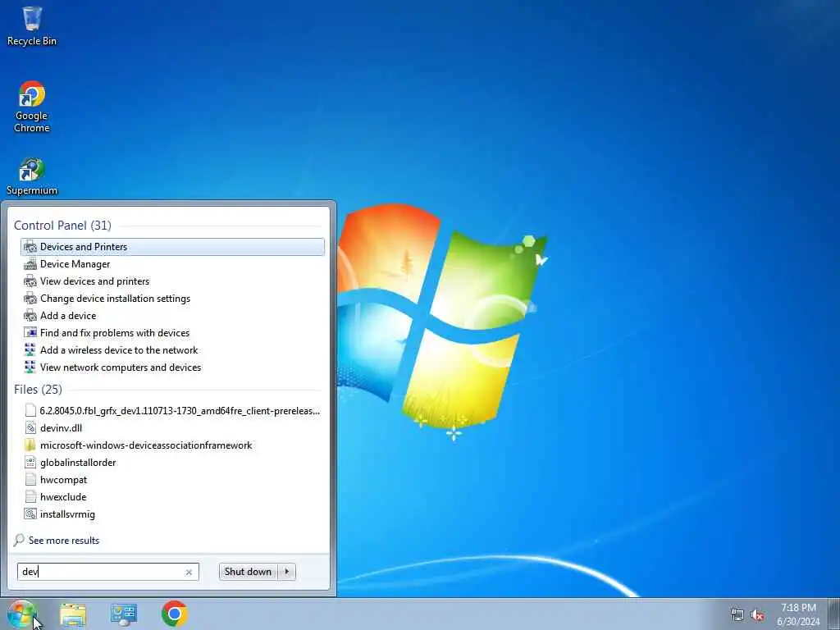
Task: Select Add a wireless device to the network
Action: 172,349
